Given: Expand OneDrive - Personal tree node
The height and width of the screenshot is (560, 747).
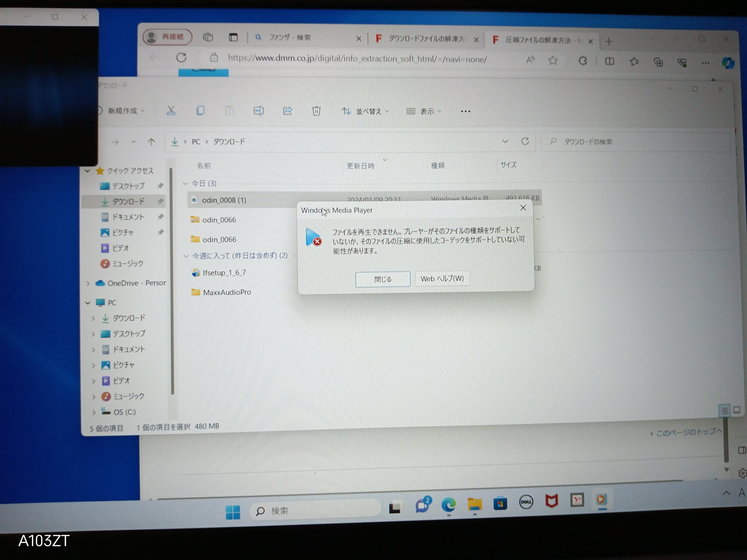Looking at the screenshot, I should coord(88,283).
